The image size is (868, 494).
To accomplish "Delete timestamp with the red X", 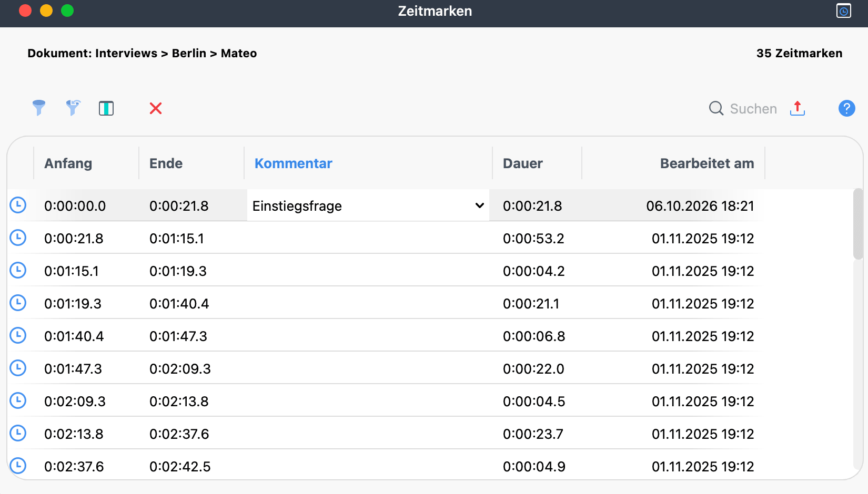I will click(156, 108).
